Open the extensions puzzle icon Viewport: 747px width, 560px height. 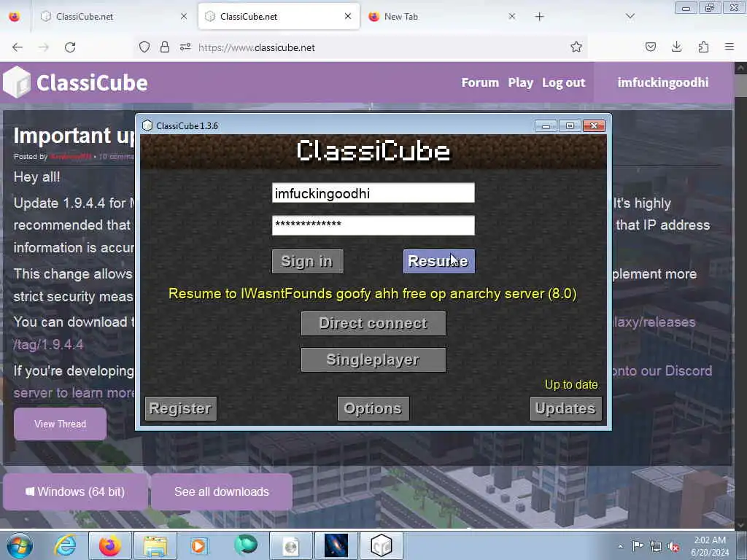[703, 47]
